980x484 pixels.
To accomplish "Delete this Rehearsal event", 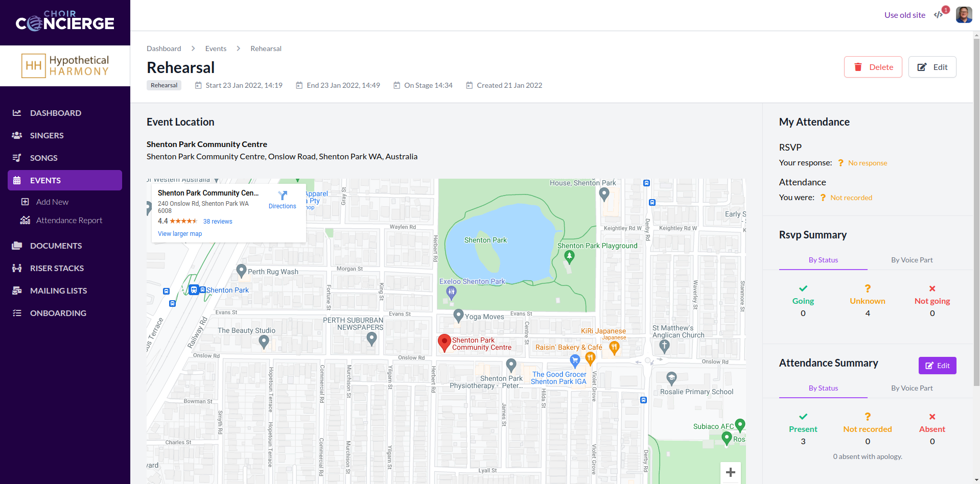I will [873, 67].
